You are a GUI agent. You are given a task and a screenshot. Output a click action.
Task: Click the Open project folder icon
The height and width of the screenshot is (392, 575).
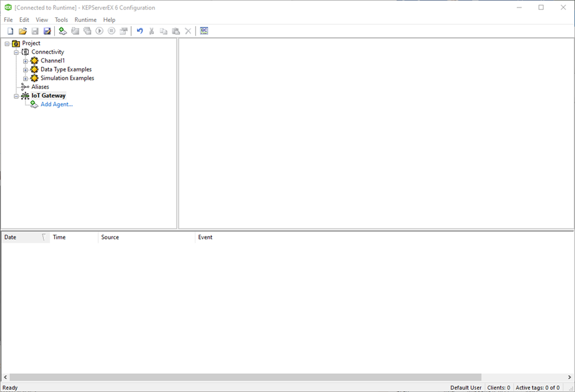click(22, 31)
